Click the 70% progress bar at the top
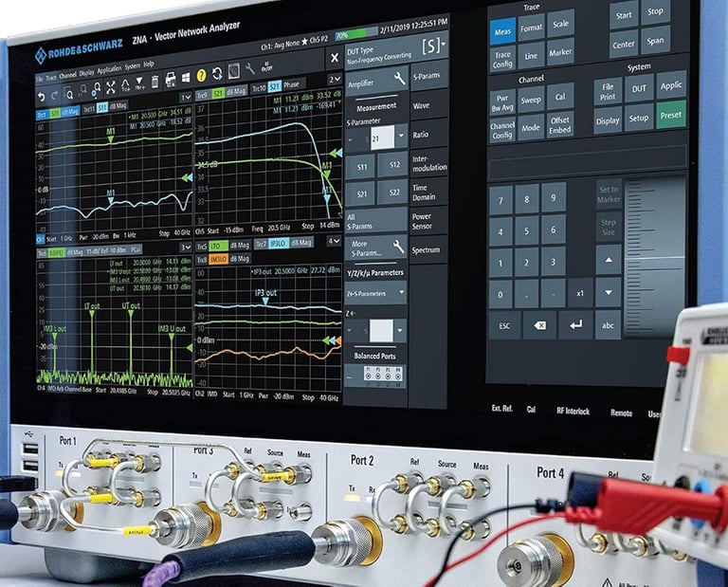The height and width of the screenshot is (587, 728). coord(356,34)
